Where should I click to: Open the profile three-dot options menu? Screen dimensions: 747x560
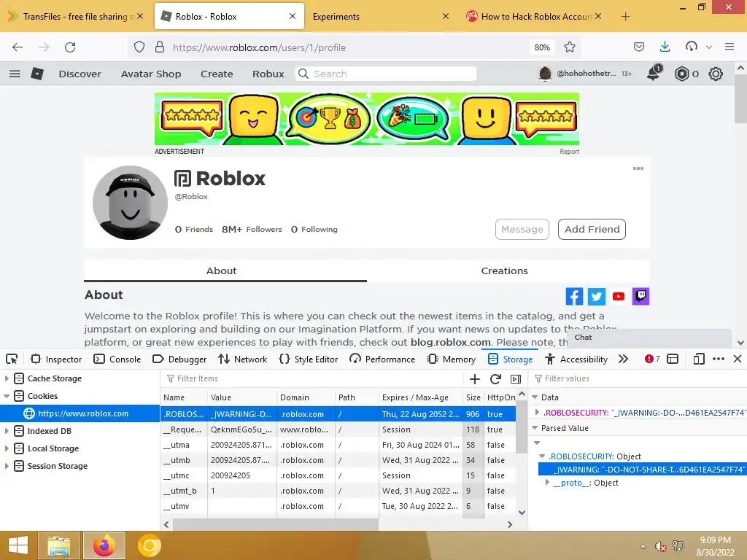pos(638,168)
